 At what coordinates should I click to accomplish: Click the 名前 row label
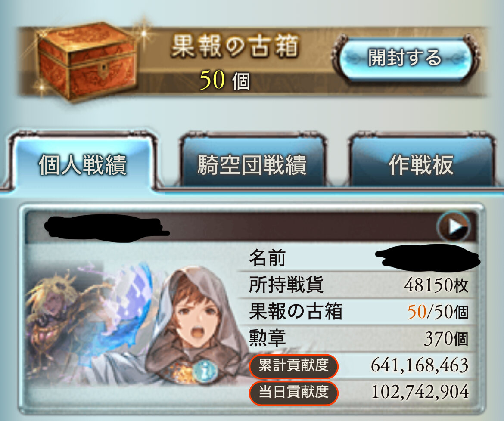[x=268, y=258]
